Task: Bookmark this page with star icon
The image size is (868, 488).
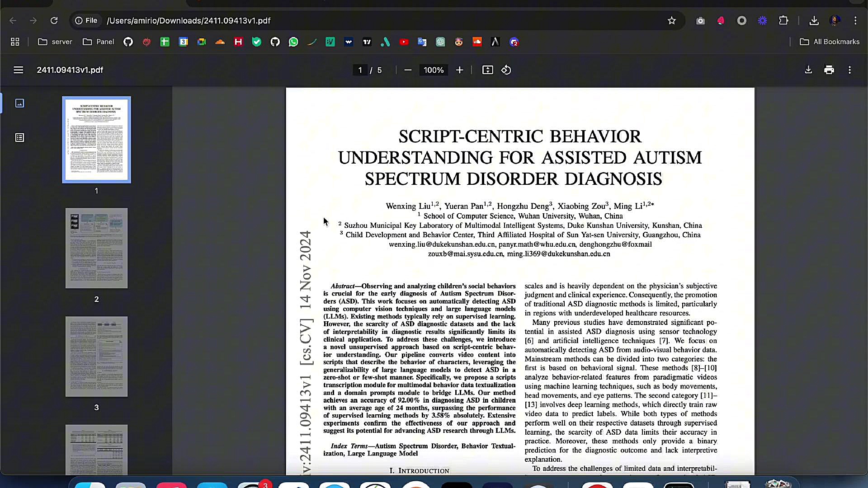Action: coord(672,21)
